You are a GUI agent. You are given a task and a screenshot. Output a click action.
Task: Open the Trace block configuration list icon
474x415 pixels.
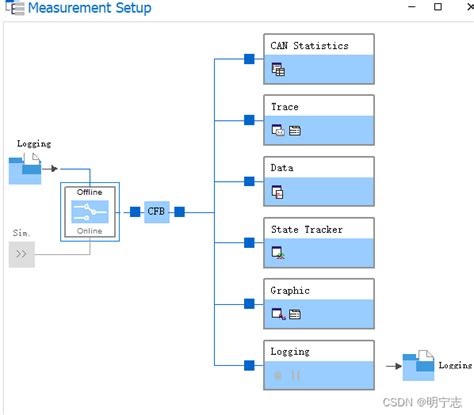295,131
